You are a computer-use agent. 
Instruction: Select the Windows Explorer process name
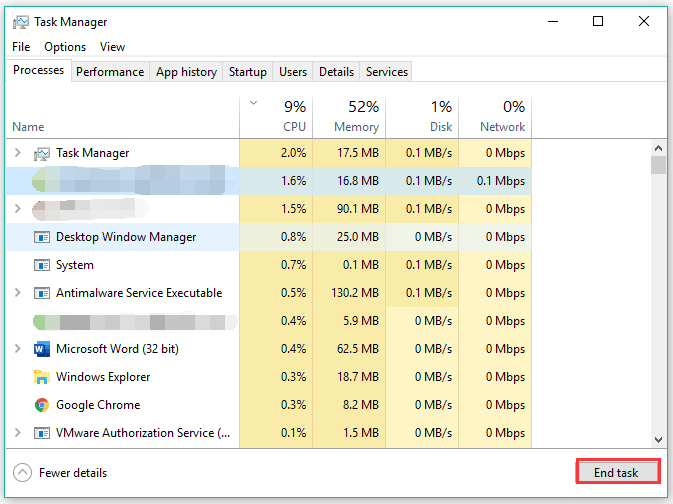(103, 377)
